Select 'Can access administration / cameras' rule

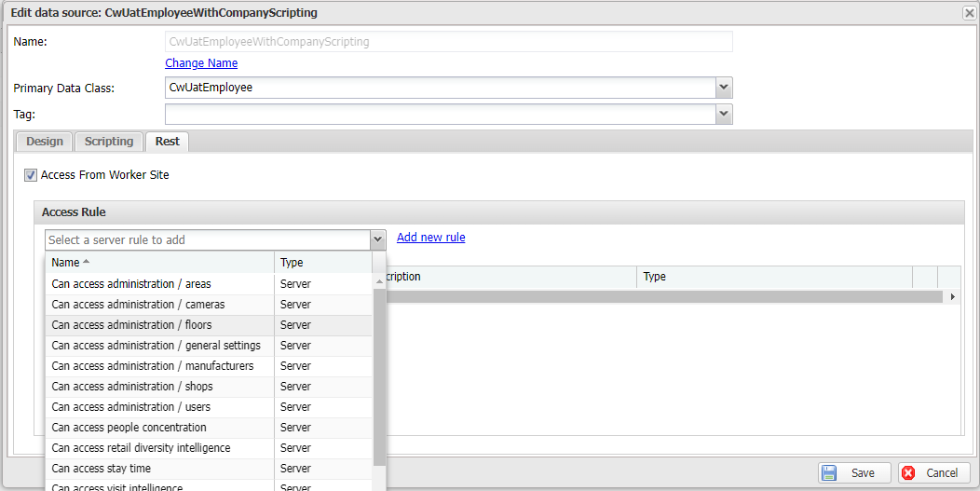138,305
